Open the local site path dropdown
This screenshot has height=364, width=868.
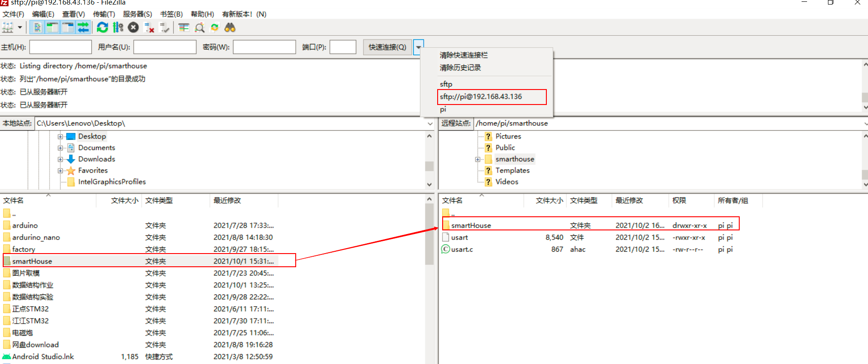[430, 124]
